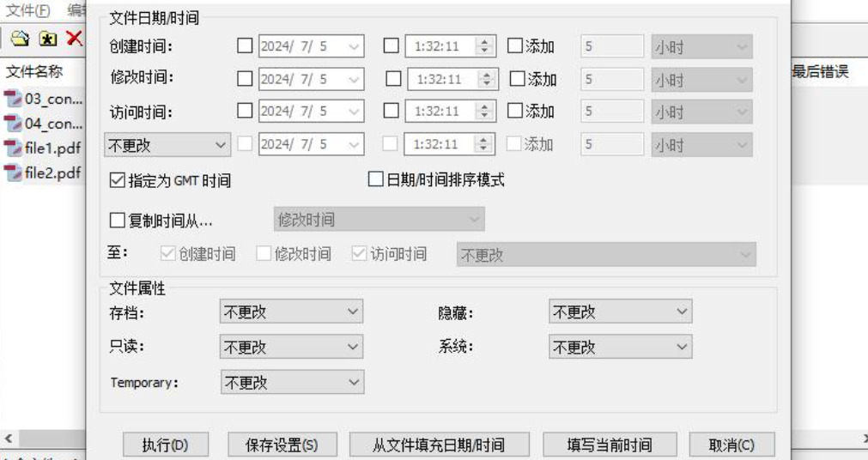Enable the 创建时间 date checkbox
The height and width of the screenshot is (460, 868).
click(245, 46)
